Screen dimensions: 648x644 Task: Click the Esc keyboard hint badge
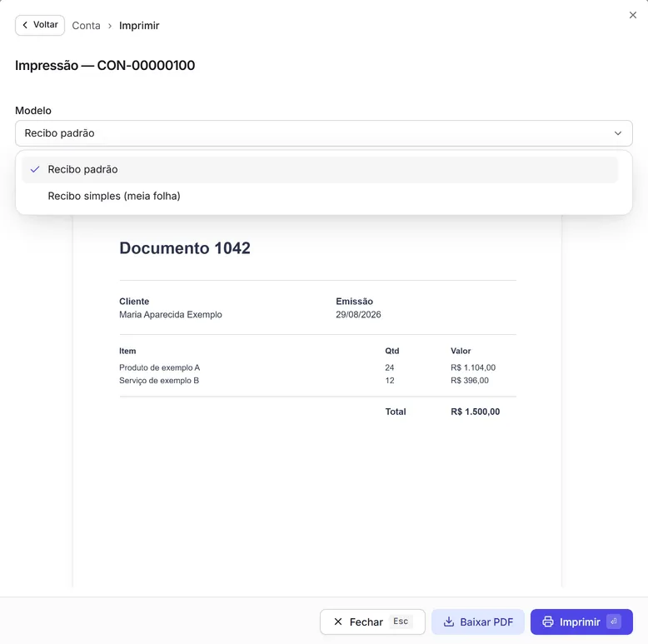(401, 622)
